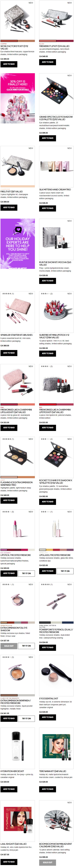Click Message An Artist link in purple banner
Screen dimensions: 74x868
[17, 268]
